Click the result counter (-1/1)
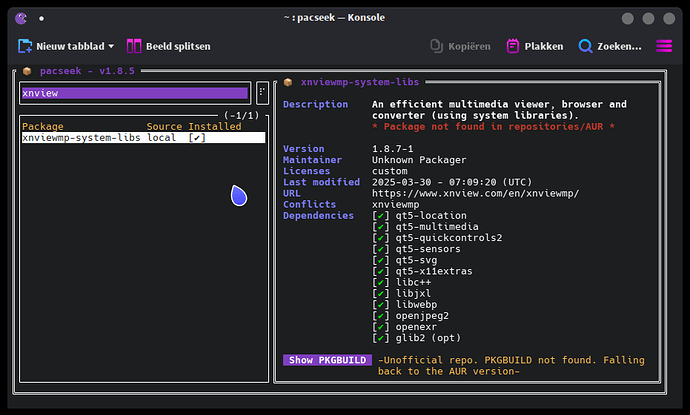The image size is (690, 415). (x=242, y=115)
